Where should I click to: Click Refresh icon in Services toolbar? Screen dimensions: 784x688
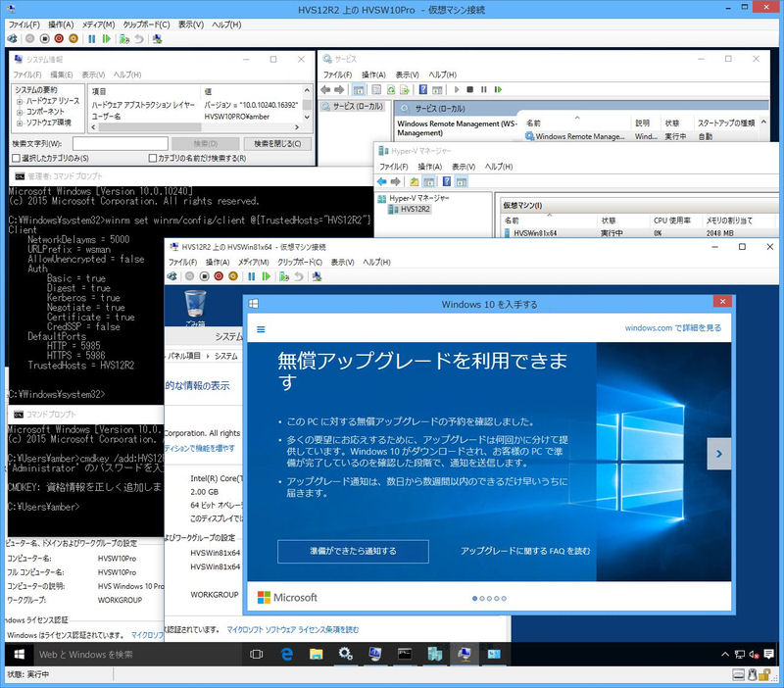pyautogui.click(x=391, y=89)
